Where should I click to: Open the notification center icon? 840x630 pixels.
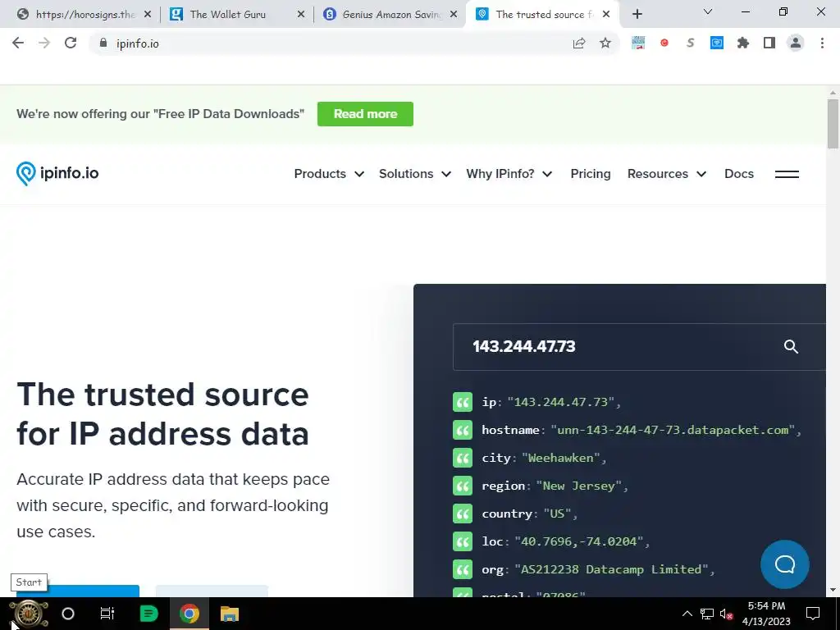[x=813, y=614]
